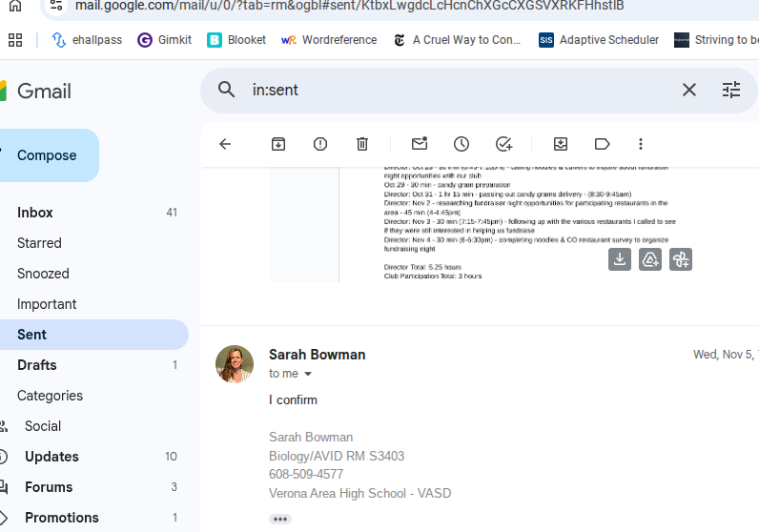The height and width of the screenshot is (532, 759).
Task: Add the attachment to Google Drive
Action: (x=650, y=259)
